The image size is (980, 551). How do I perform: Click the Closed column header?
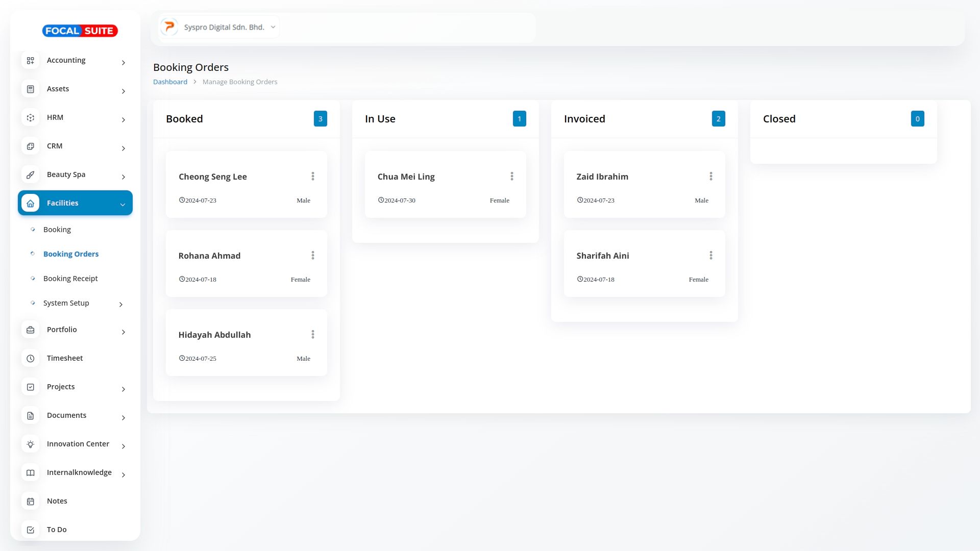[x=779, y=119]
